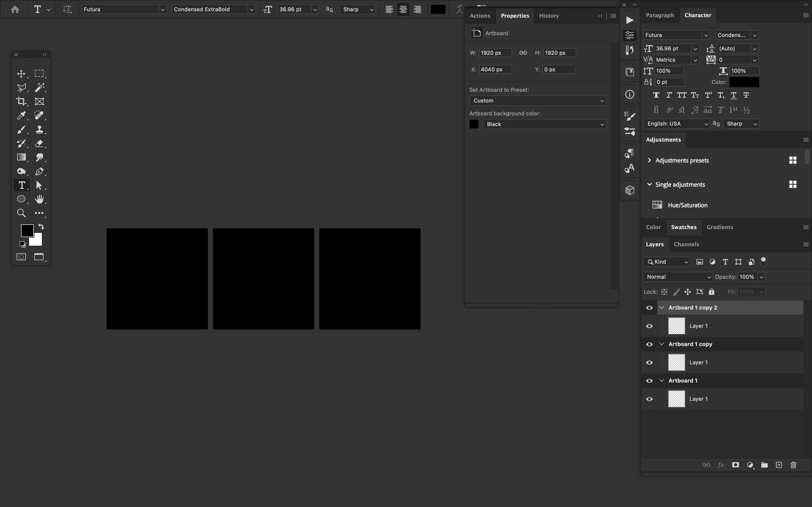Select the Hand tool
This screenshot has width=812, height=507.
(x=39, y=199)
